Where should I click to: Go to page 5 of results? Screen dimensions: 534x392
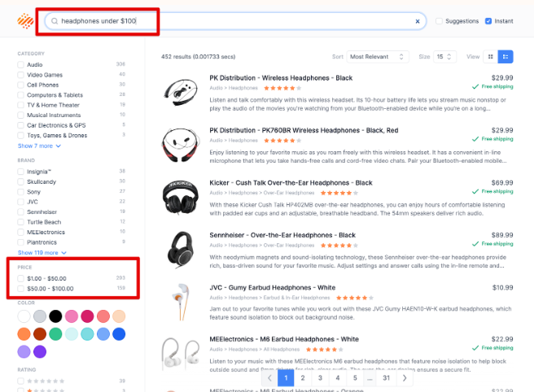[x=355, y=377]
